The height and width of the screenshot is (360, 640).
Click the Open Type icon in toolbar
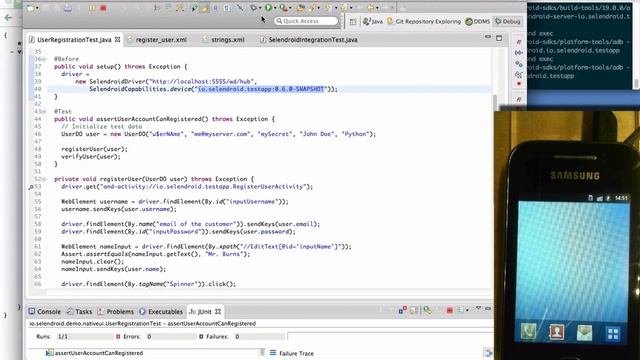tap(301, 7)
